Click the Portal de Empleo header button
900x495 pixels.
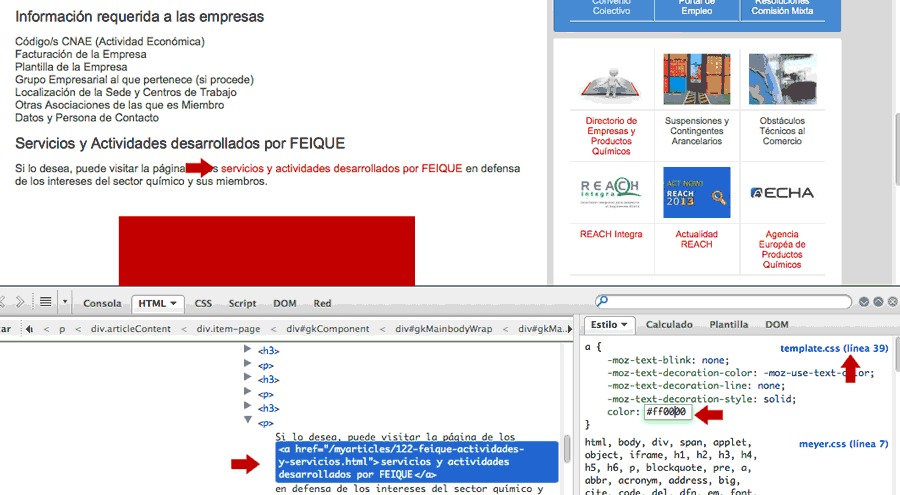[697, 7]
